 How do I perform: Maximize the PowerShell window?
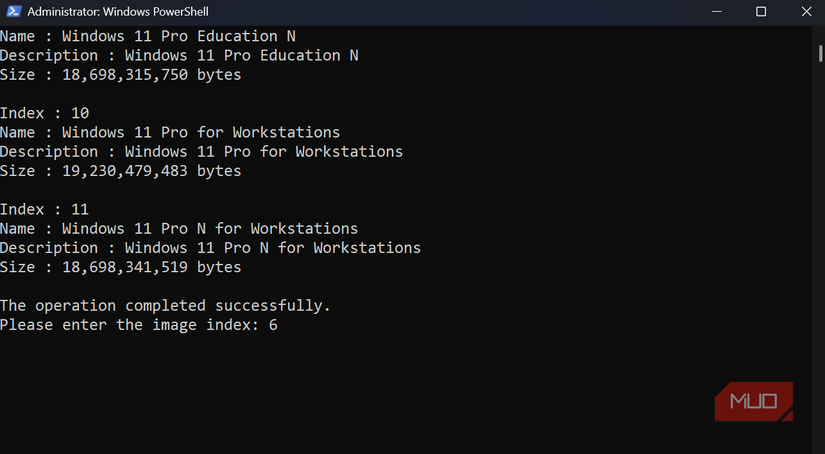tap(760, 12)
